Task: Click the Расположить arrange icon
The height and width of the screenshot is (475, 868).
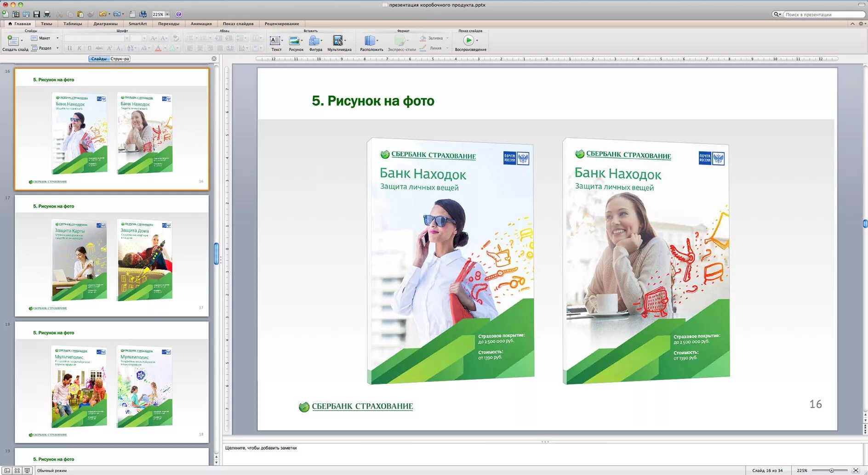Action: coord(370,41)
